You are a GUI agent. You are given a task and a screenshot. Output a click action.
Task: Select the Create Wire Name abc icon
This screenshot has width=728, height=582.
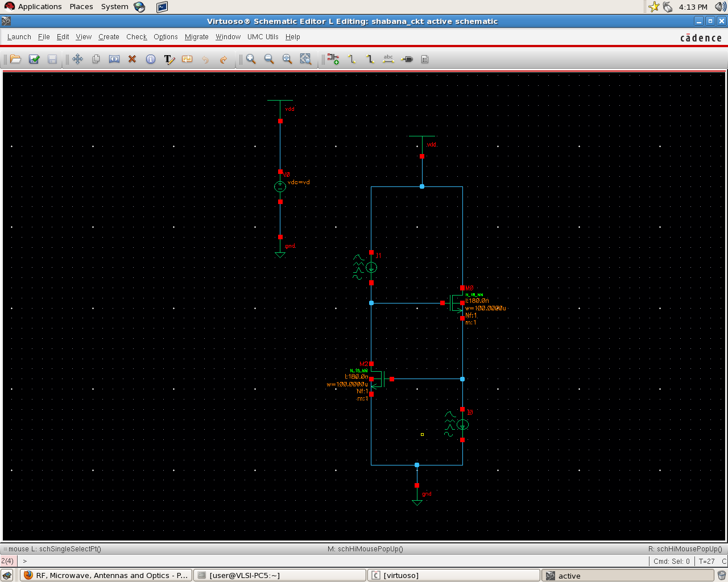pyautogui.click(x=388, y=59)
